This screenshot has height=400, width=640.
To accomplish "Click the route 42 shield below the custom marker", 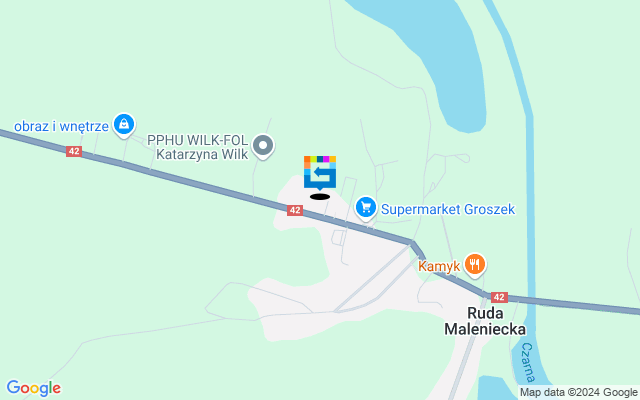I will click(295, 210).
